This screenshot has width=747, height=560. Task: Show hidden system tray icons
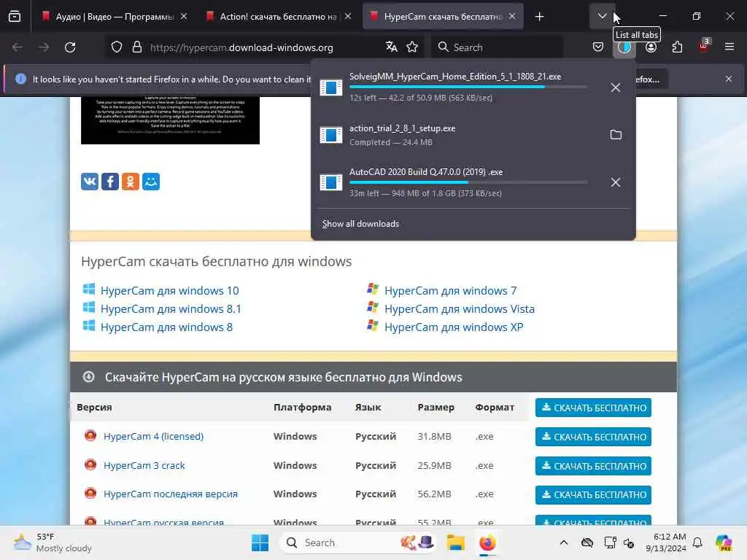(x=564, y=542)
